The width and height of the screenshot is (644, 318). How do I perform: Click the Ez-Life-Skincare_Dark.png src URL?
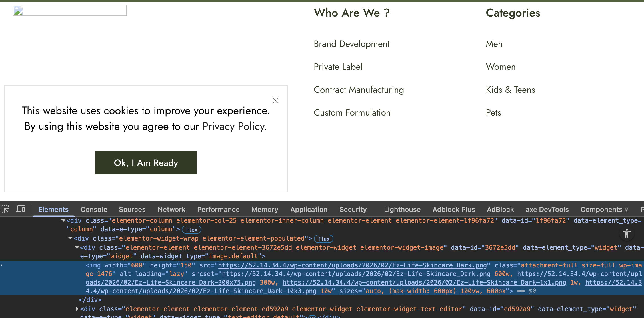coord(352,265)
